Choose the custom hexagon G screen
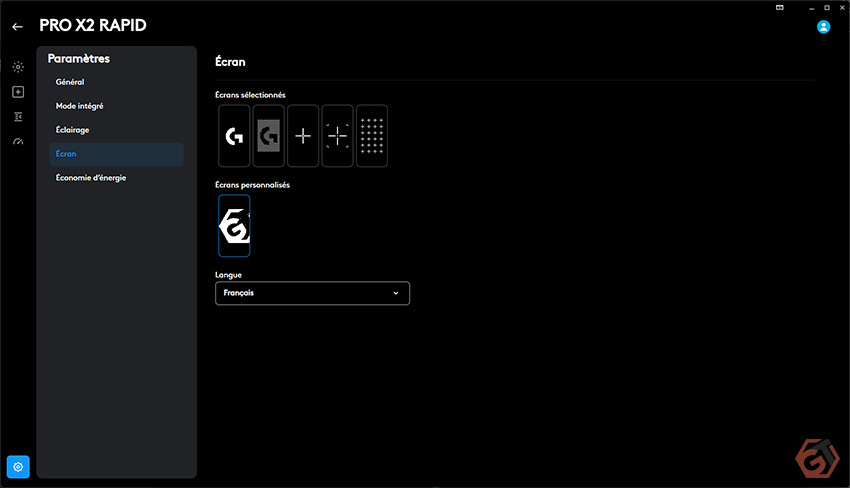Image resolution: width=850 pixels, height=488 pixels. (234, 226)
